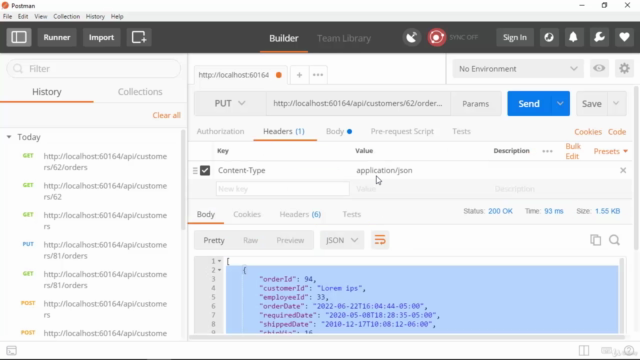Image resolution: width=640 pixels, height=360 pixels.
Task: Uncheck the Content-Type header checkbox
Action: [x=205, y=170]
